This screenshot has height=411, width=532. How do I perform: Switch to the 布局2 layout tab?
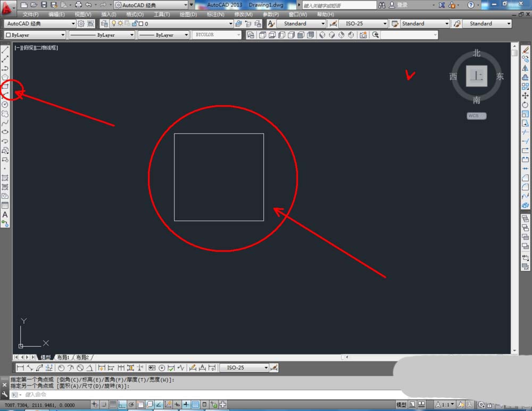tap(82, 357)
